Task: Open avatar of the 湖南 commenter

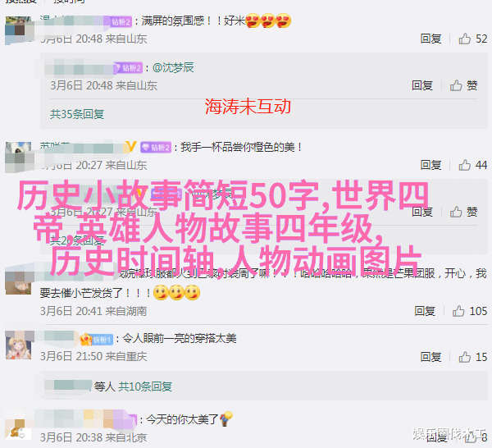Action: pyautogui.click(x=18, y=281)
